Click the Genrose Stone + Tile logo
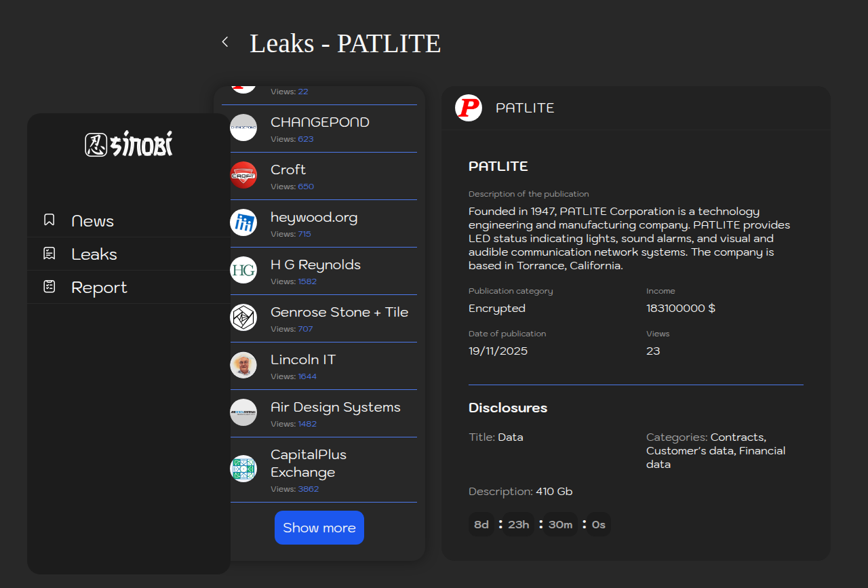The width and height of the screenshot is (868, 588). (x=243, y=317)
